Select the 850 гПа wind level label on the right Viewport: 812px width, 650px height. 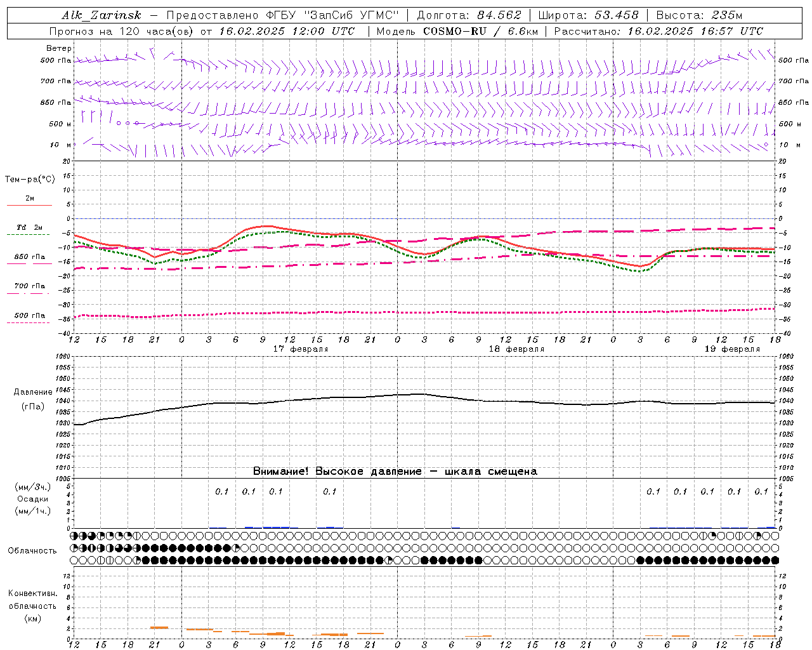click(794, 102)
